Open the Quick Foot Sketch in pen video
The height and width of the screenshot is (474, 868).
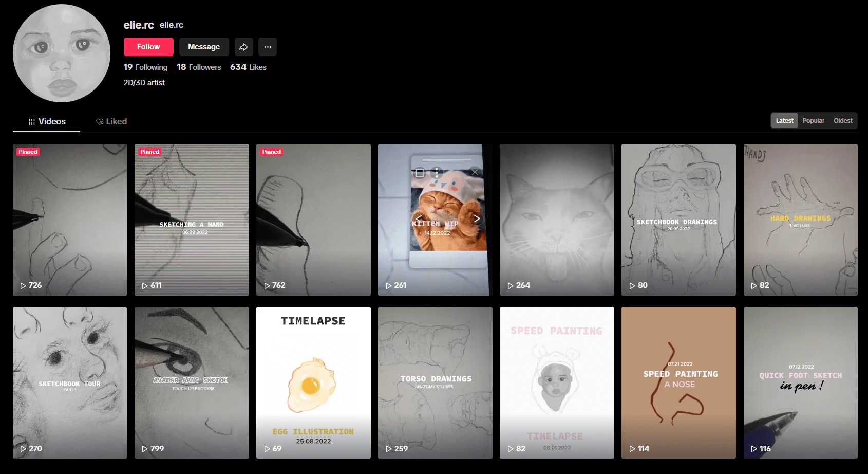(x=801, y=382)
